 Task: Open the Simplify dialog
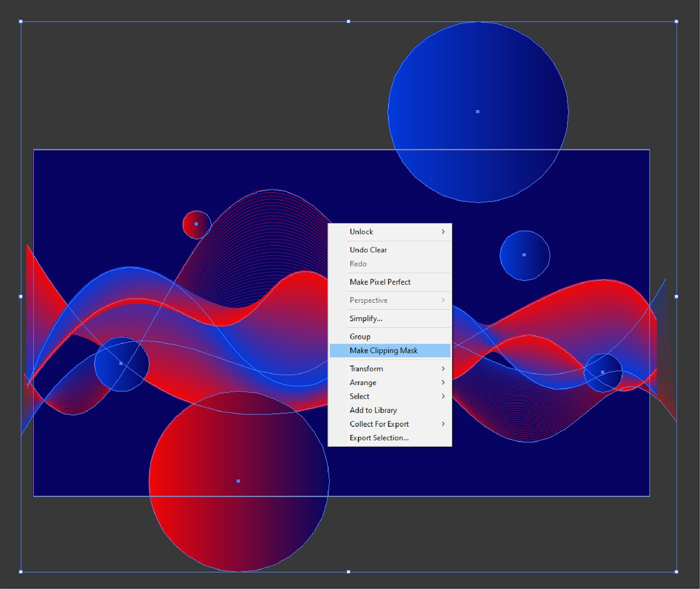tap(366, 318)
